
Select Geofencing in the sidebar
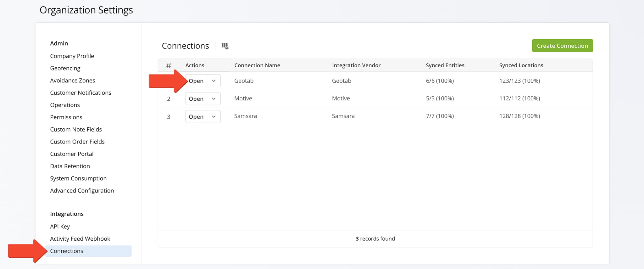(x=65, y=68)
